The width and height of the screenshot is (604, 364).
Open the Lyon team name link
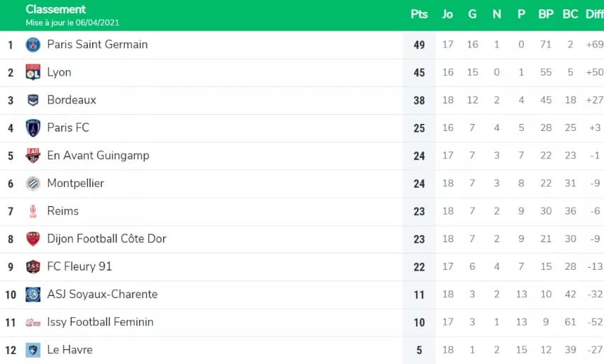pyautogui.click(x=60, y=72)
